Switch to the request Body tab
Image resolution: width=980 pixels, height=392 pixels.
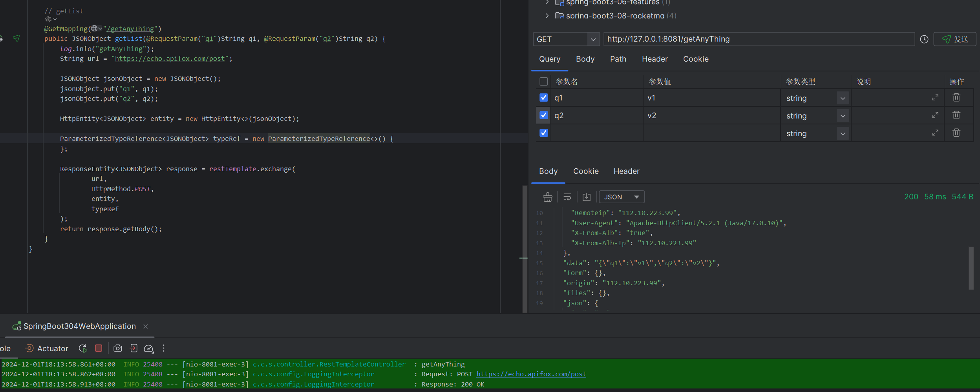point(585,59)
